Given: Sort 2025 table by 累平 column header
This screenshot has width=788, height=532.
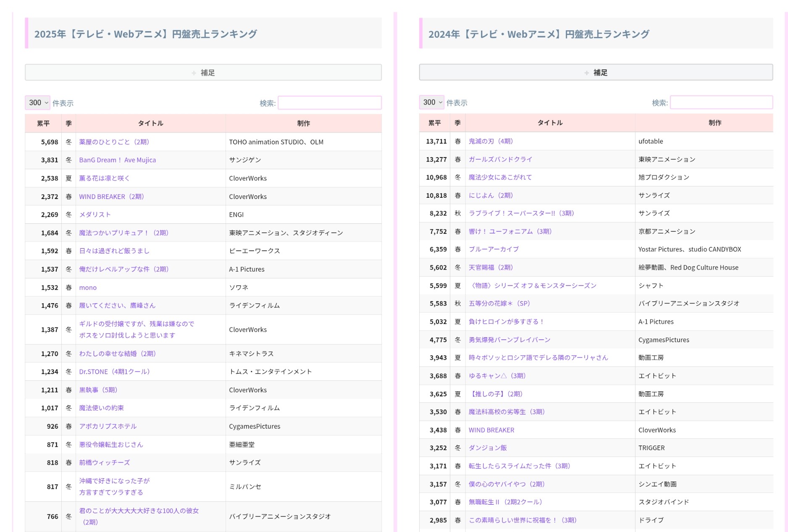Looking at the screenshot, I should [x=43, y=123].
